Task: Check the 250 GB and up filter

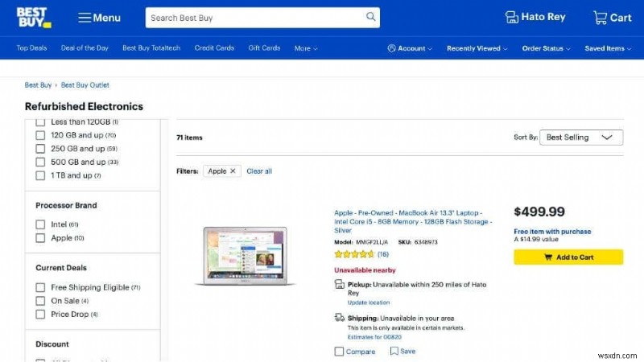Action: click(40, 149)
